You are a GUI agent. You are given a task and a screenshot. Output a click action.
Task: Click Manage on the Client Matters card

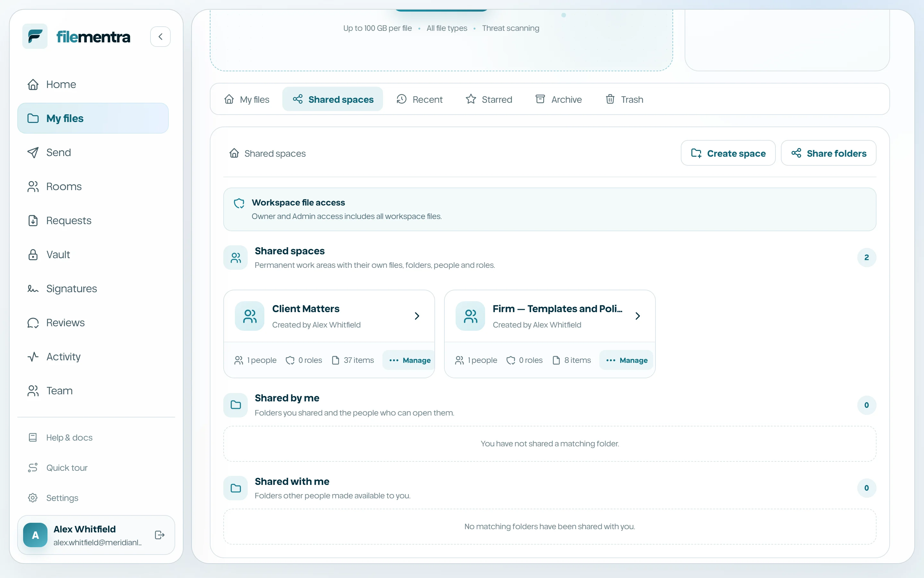(x=409, y=360)
